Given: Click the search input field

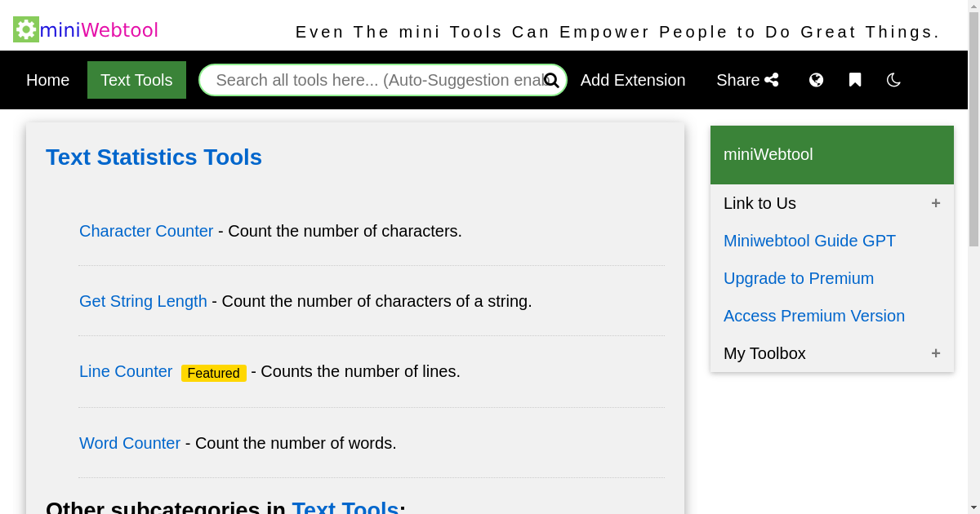Looking at the screenshot, I should (x=367, y=80).
